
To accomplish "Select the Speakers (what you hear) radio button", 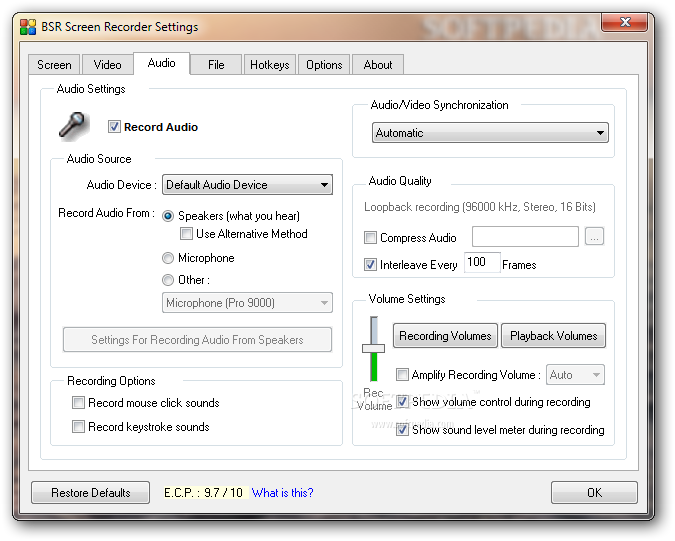I will (168, 216).
